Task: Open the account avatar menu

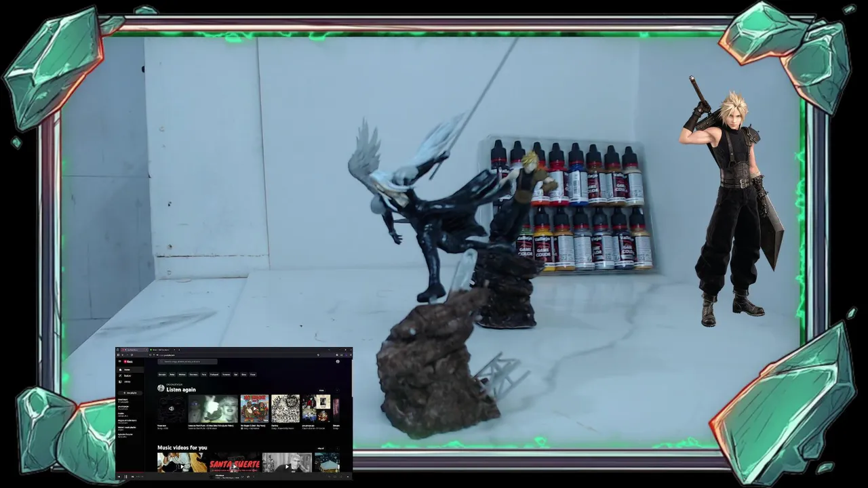Action: pos(338,361)
